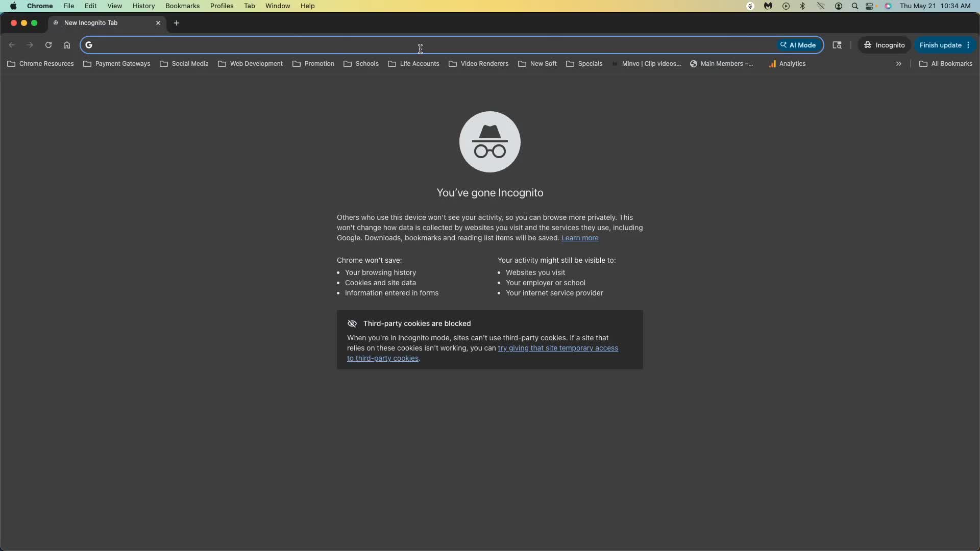Image resolution: width=980 pixels, height=551 pixels.
Task: Click the Finish update button
Action: (x=945, y=45)
